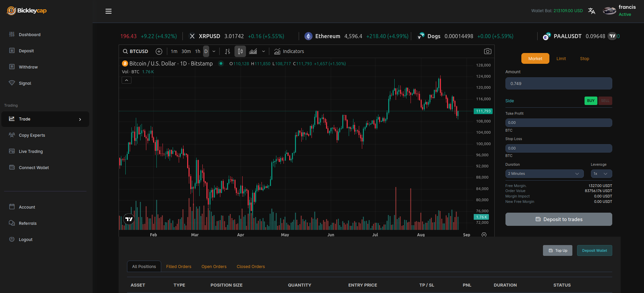Select the candlestick chart style icon
Viewport: 644px width, 293px height.
(x=240, y=51)
